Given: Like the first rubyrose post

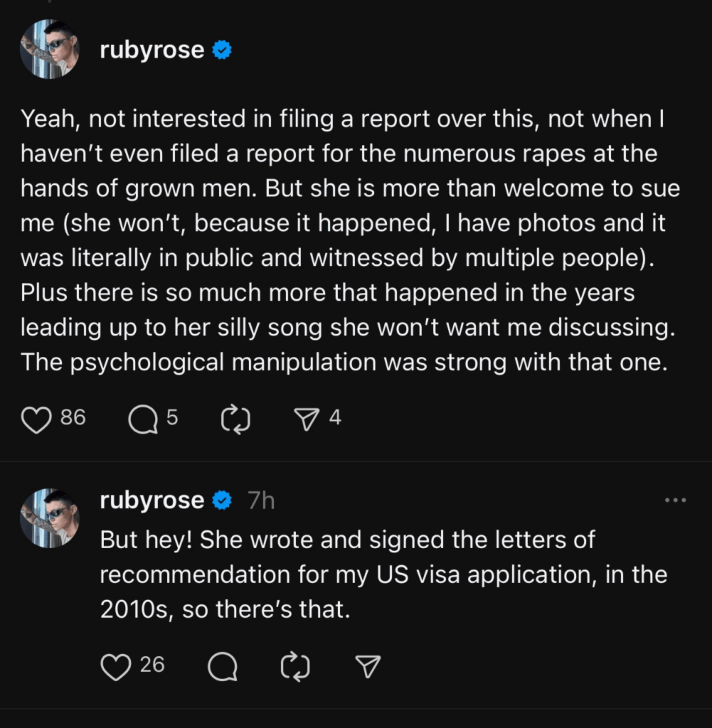Looking at the screenshot, I should (37, 419).
